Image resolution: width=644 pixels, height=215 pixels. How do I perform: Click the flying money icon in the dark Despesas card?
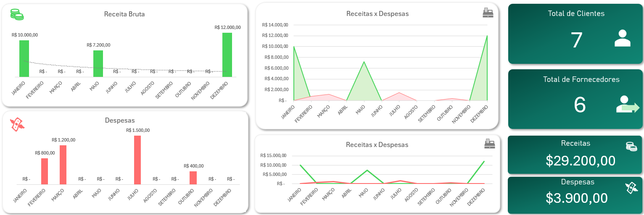631,187
